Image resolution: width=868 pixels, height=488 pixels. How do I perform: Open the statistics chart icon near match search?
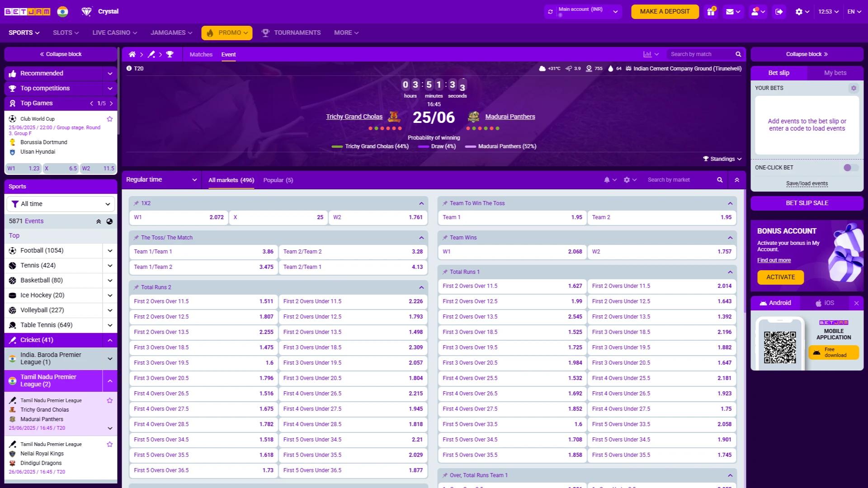(648, 54)
